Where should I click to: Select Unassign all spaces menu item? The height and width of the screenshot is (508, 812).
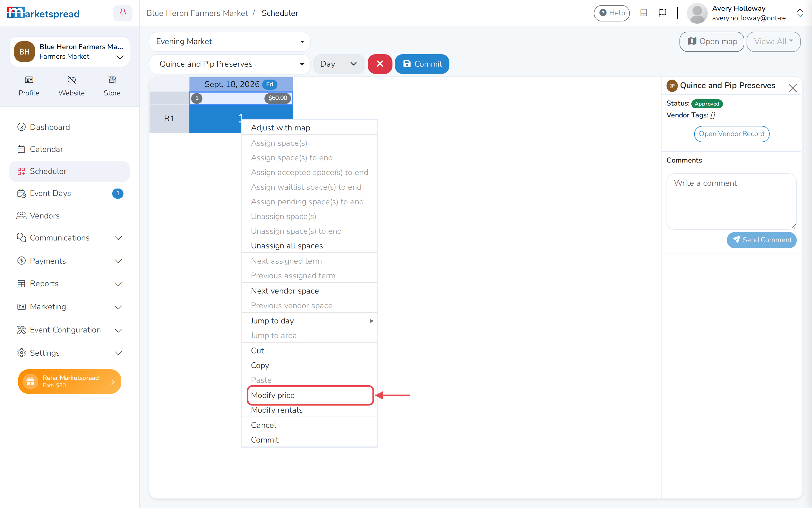(309, 246)
